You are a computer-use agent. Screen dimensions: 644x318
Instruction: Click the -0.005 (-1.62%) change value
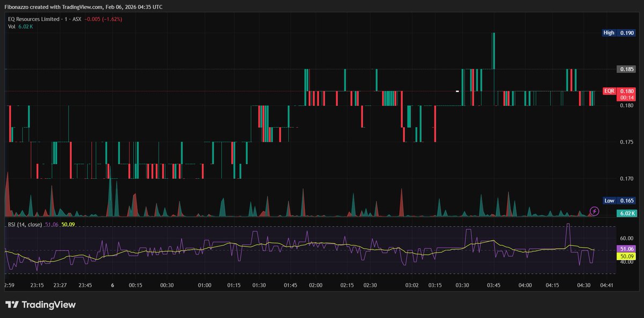tap(104, 19)
